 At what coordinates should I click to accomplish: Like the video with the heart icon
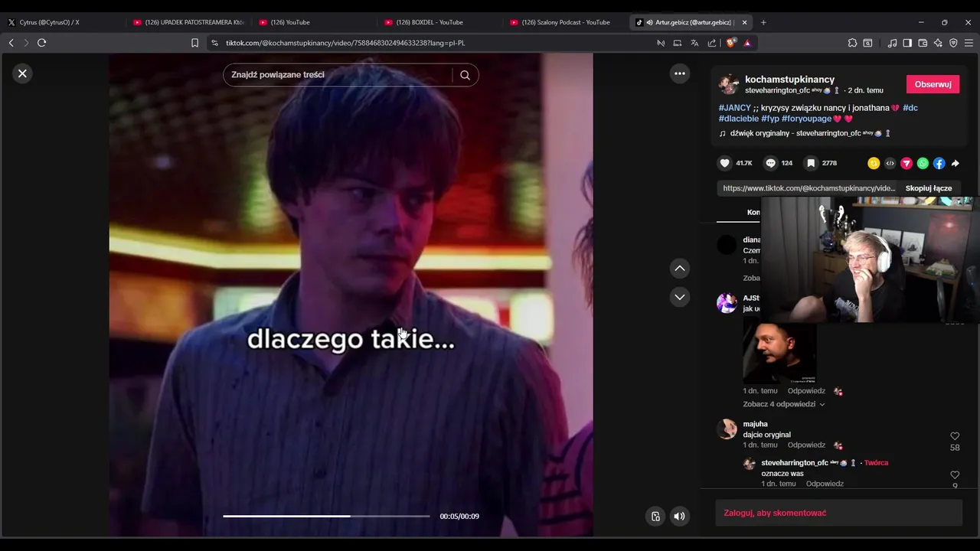tap(725, 163)
